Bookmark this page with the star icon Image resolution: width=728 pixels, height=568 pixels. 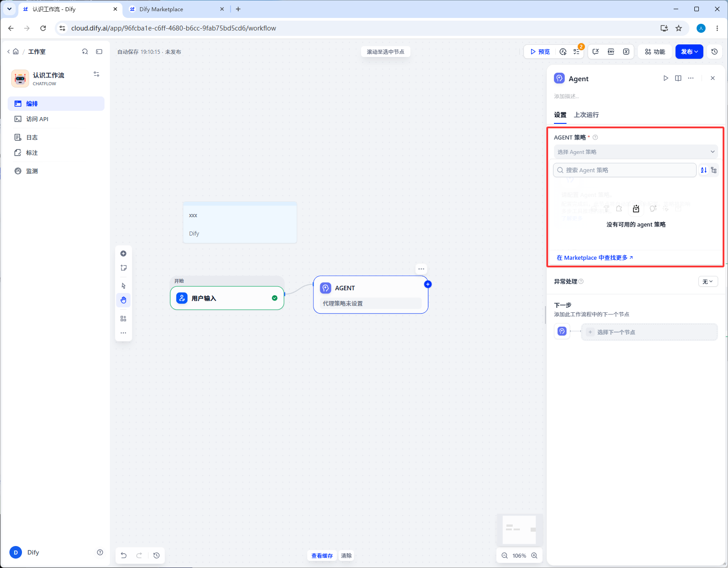pyautogui.click(x=679, y=28)
